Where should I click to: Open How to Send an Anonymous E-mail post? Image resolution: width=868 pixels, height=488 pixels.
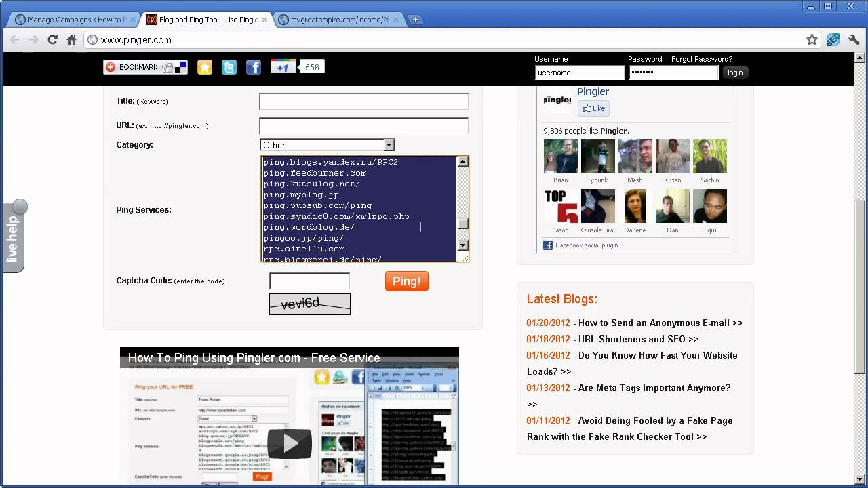(x=660, y=323)
